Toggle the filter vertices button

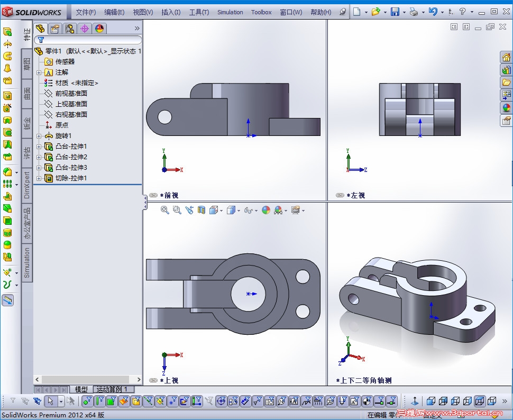coord(87,400)
